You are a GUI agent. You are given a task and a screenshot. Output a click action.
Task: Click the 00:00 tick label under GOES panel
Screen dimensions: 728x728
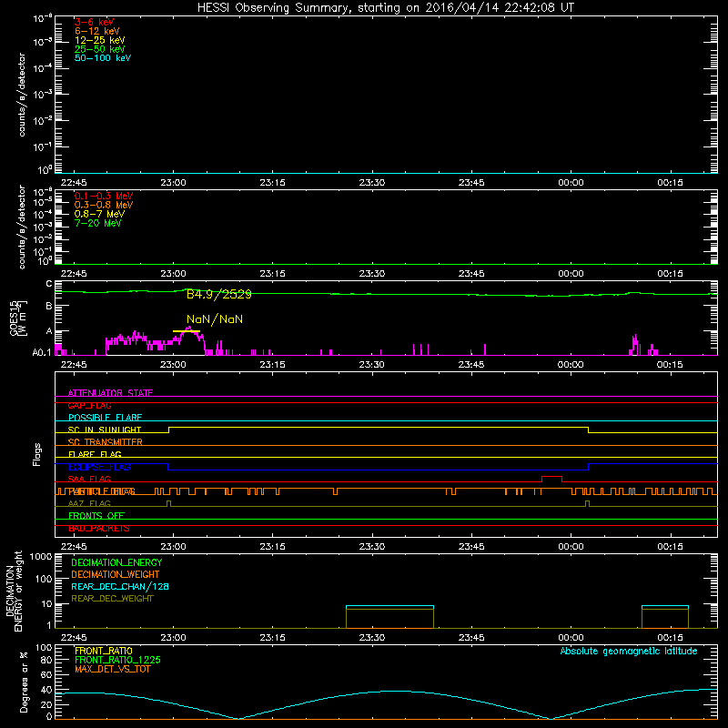(571, 365)
